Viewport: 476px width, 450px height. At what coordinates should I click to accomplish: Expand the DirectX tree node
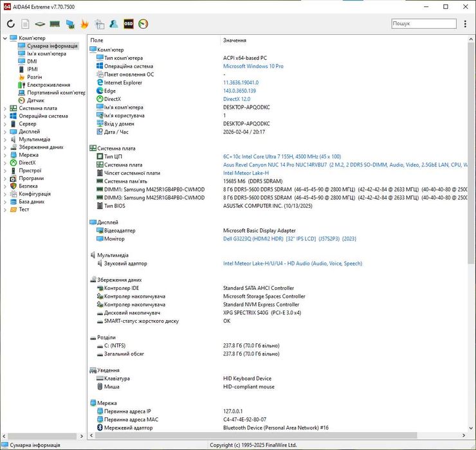[x=5, y=163]
